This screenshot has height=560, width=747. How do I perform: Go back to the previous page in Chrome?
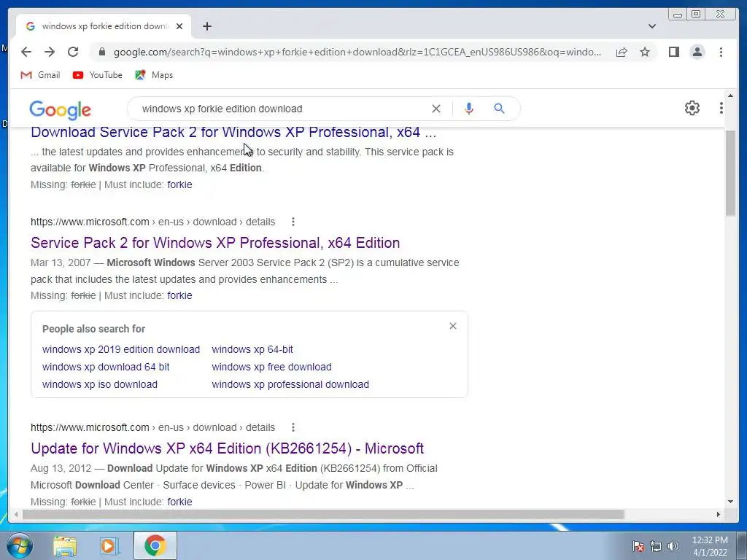(26, 52)
